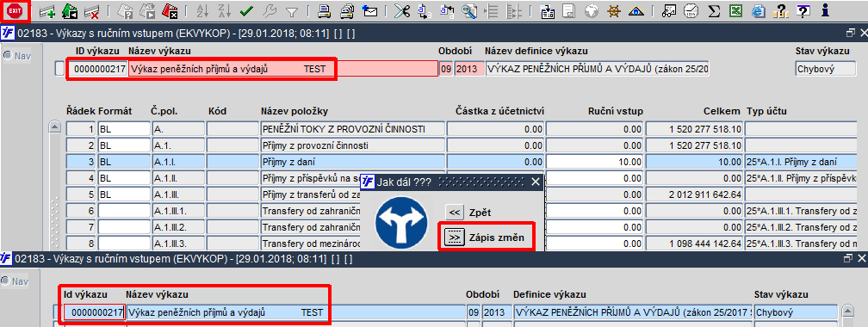Run the execute-query icon with play symbol
Image resolution: width=868 pixels, height=327 pixels.
point(146,10)
